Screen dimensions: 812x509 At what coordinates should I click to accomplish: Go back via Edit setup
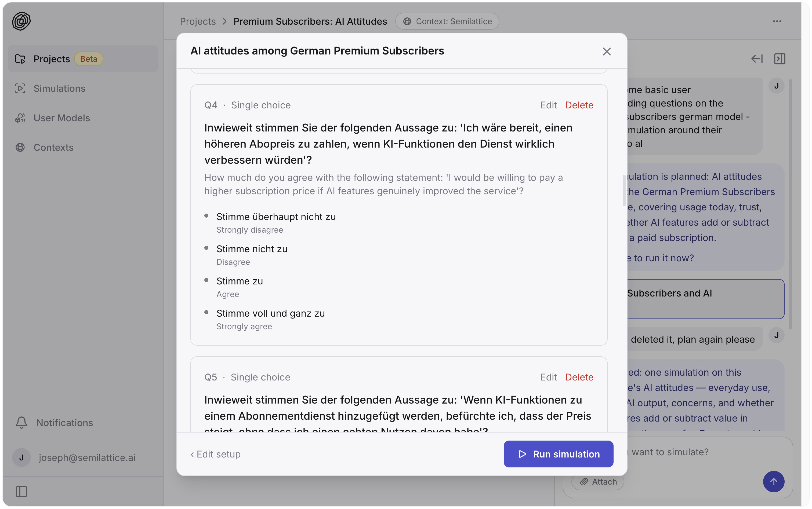pyautogui.click(x=216, y=454)
